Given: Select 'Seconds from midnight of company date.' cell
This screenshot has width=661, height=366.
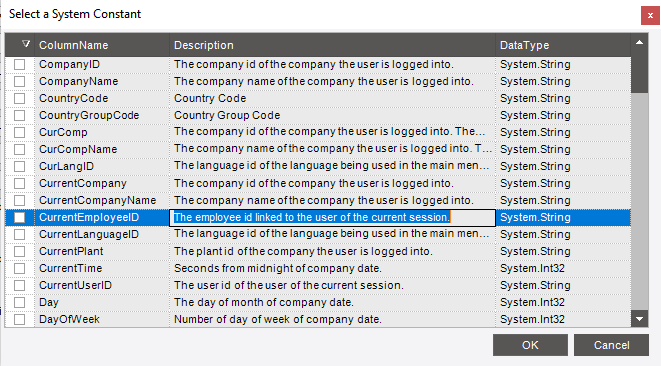Looking at the screenshot, I should 332,268.
